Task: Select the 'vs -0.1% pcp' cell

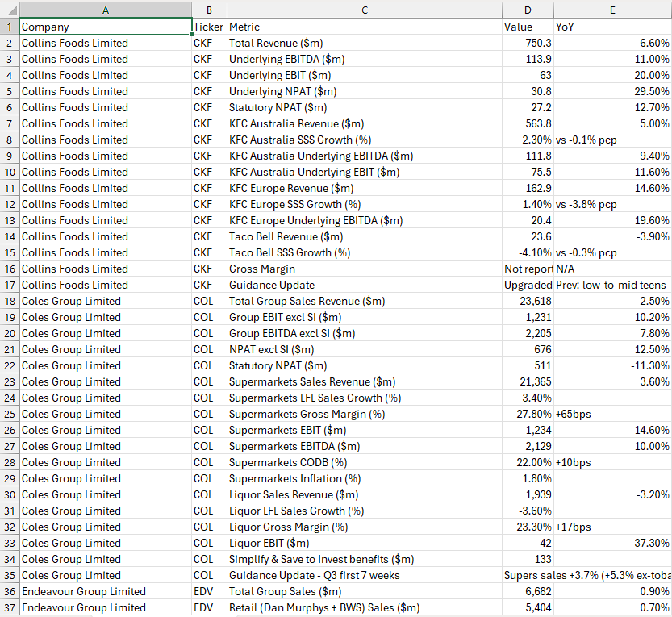Action: [x=612, y=140]
